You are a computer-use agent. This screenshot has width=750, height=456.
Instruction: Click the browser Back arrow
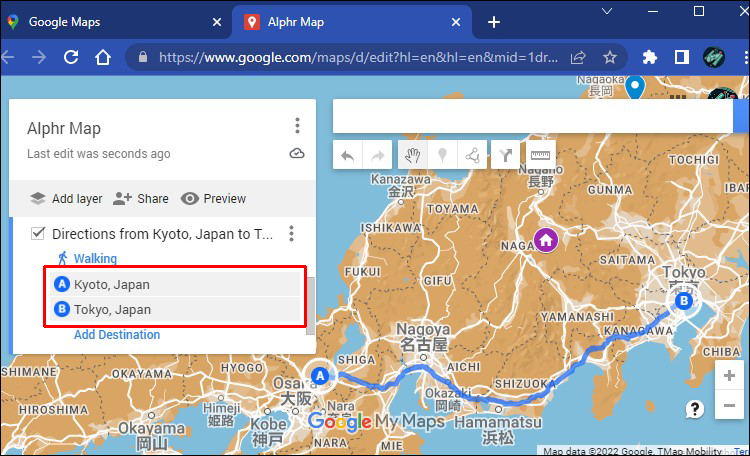point(7,57)
